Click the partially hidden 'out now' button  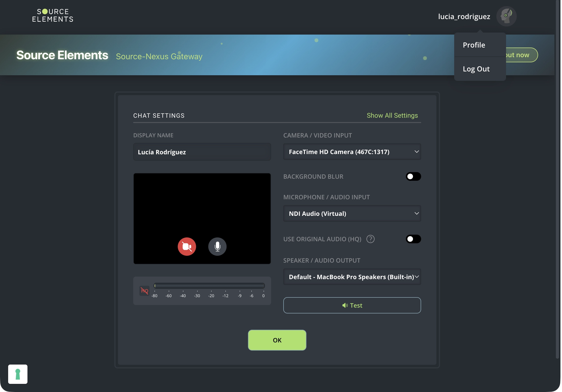(x=522, y=55)
